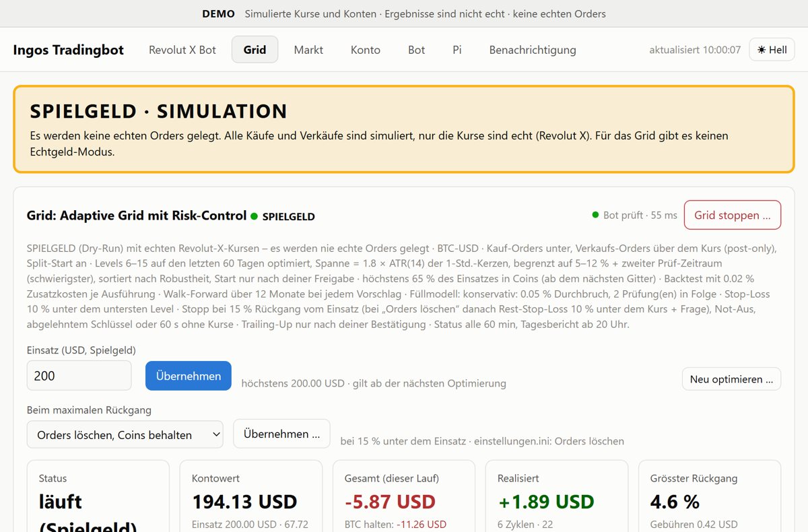Open the Konto tab

[x=366, y=50]
